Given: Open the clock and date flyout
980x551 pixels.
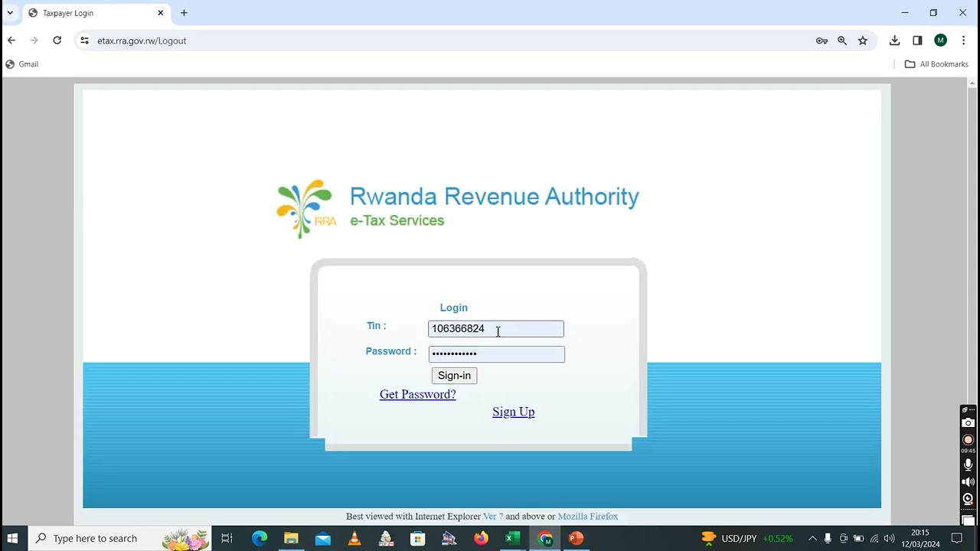Looking at the screenshot, I should pos(920,538).
